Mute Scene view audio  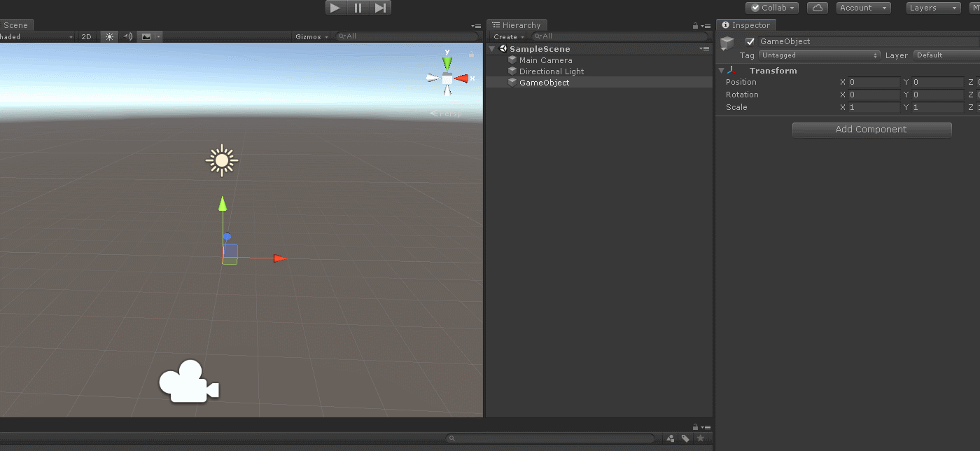[x=126, y=36]
